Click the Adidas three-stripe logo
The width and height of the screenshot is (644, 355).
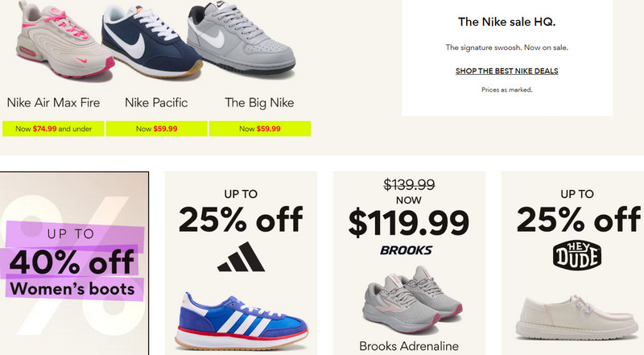point(240,261)
